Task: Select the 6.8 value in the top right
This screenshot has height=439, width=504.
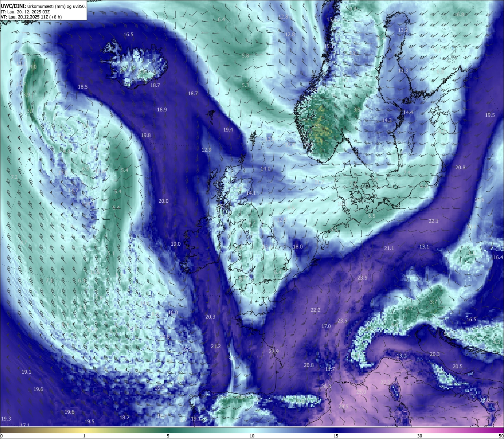Action: (x=460, y=14)
